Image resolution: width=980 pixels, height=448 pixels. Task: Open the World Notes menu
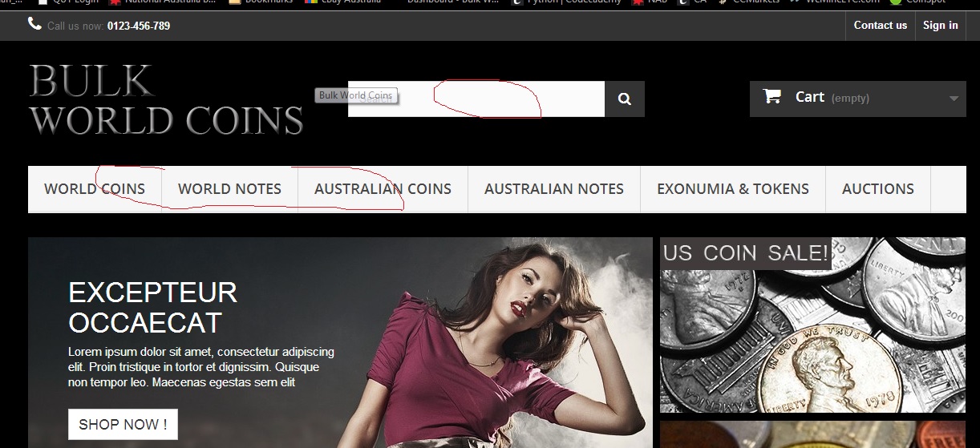click(x=229, y=189)
